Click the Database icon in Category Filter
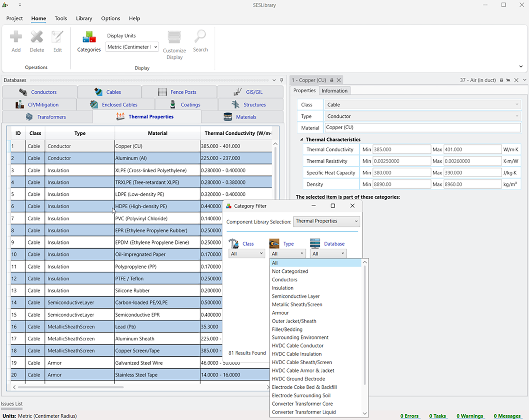 point(315,243)
